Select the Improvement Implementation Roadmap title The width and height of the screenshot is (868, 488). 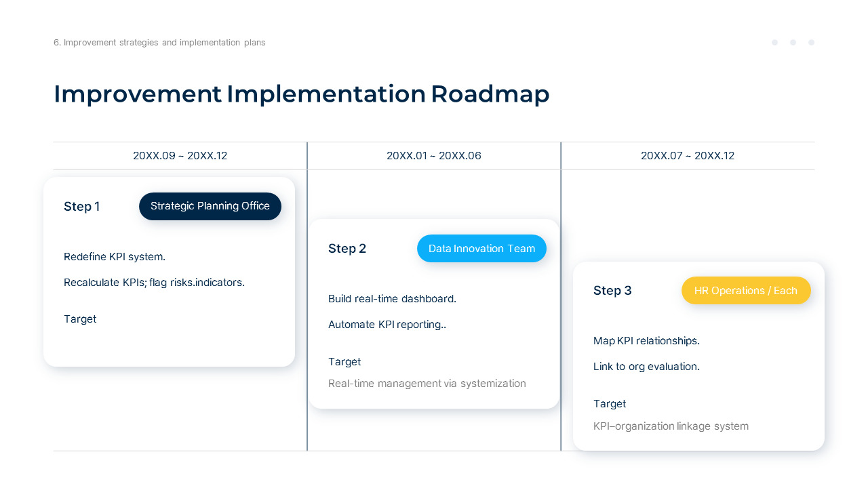pyautogui.click(x=302, y=94)
